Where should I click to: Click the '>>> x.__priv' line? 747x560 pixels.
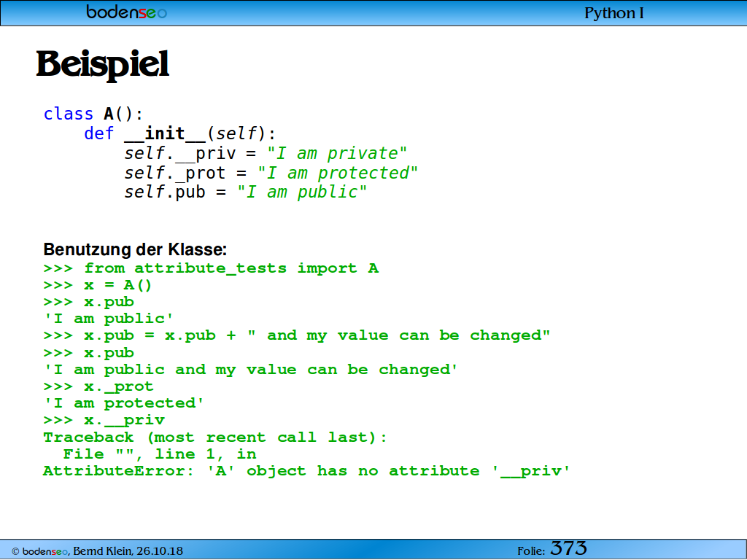tap(104, 421)
